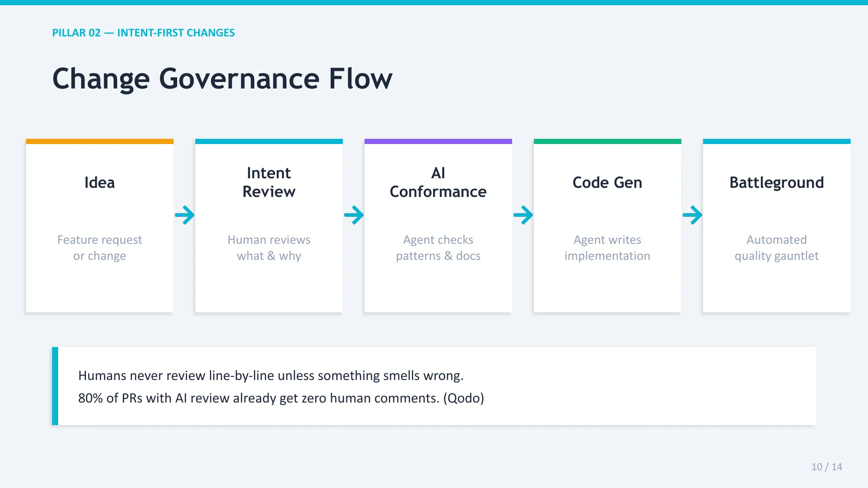Click the teal accent bar on the callout
This screenshot has width=868, height=488.
pyautogui.click(x=55, y=386)
